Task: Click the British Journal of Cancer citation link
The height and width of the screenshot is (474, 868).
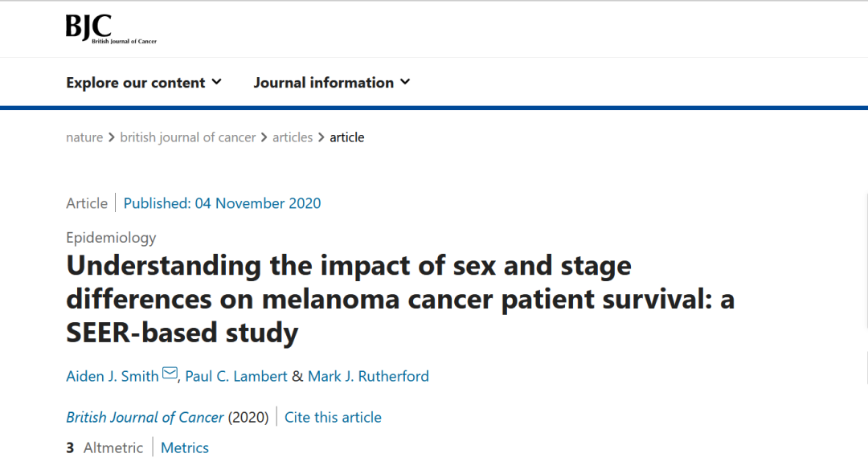Action: 145,417
